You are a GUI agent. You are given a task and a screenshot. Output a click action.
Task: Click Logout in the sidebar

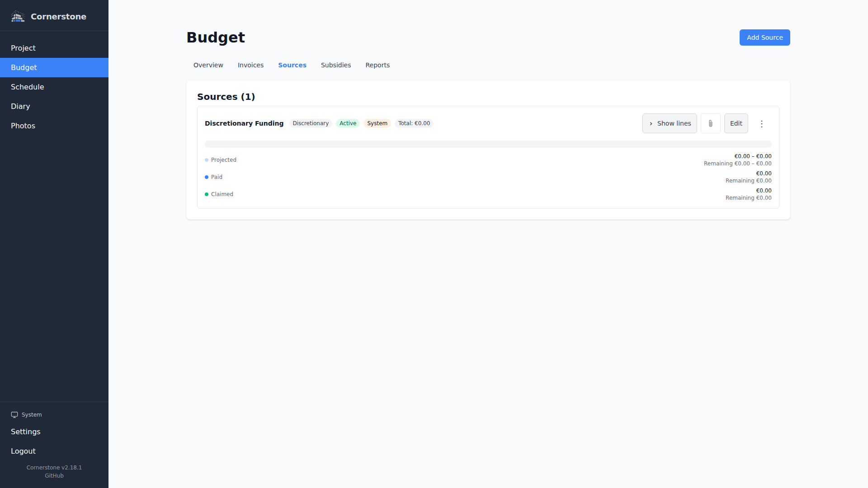[54, 451]
